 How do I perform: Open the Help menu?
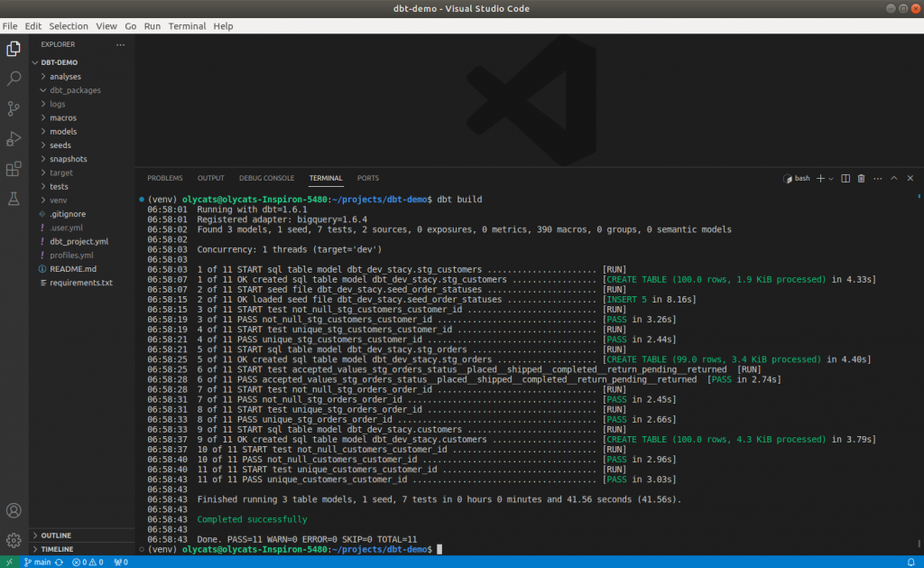point(224,26)
